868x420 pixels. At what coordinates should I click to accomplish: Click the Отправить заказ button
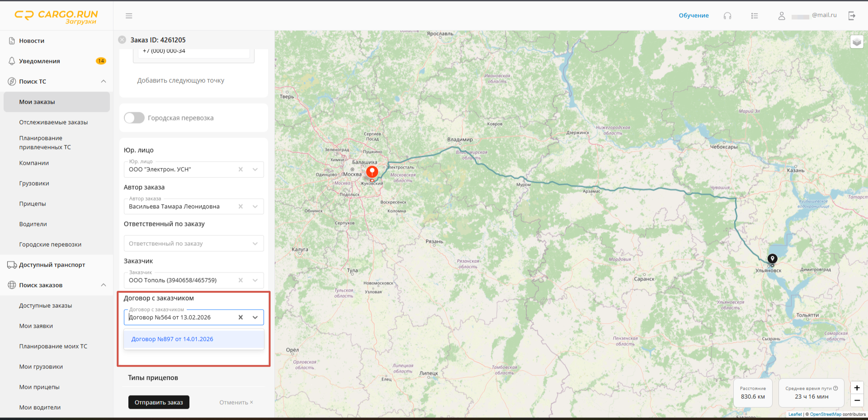pos(159,402)
